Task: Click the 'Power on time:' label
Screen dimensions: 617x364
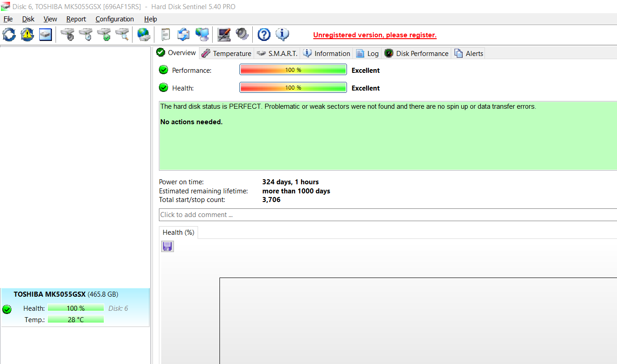Action: click(x=181, y=182)
